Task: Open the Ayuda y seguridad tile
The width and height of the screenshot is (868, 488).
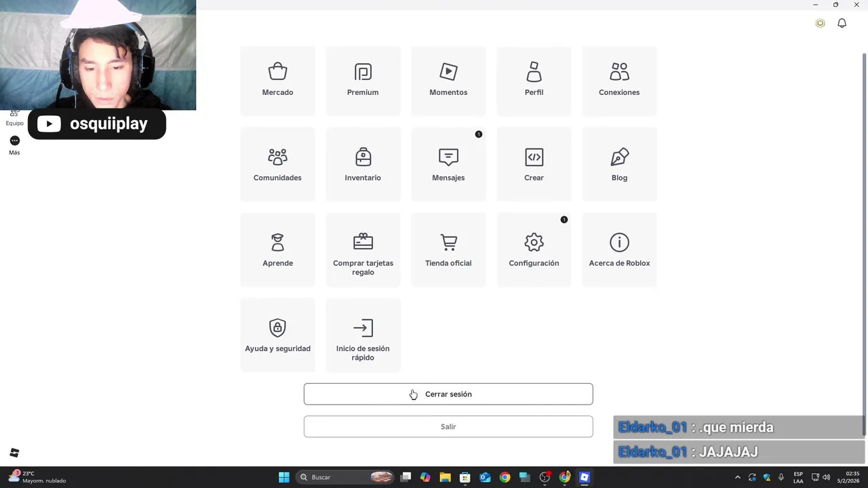Action: pyautogui.click(x=277, y=336)
